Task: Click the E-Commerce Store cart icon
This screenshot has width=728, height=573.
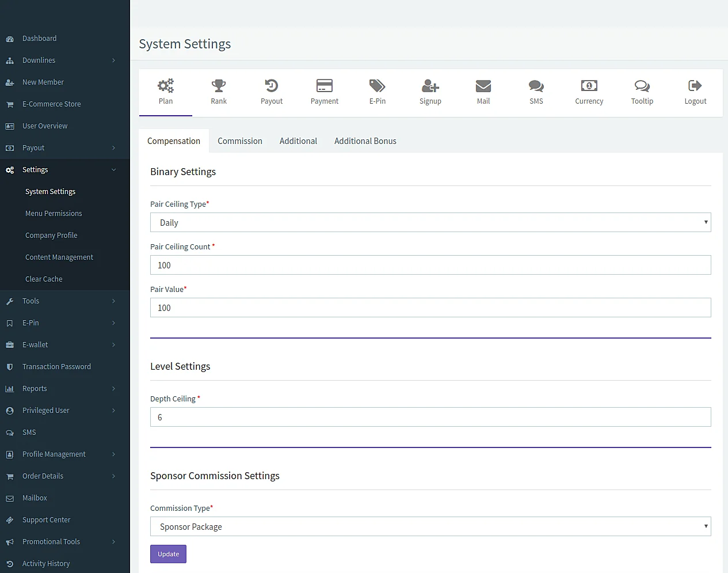Action: click(x=10, y=105)
